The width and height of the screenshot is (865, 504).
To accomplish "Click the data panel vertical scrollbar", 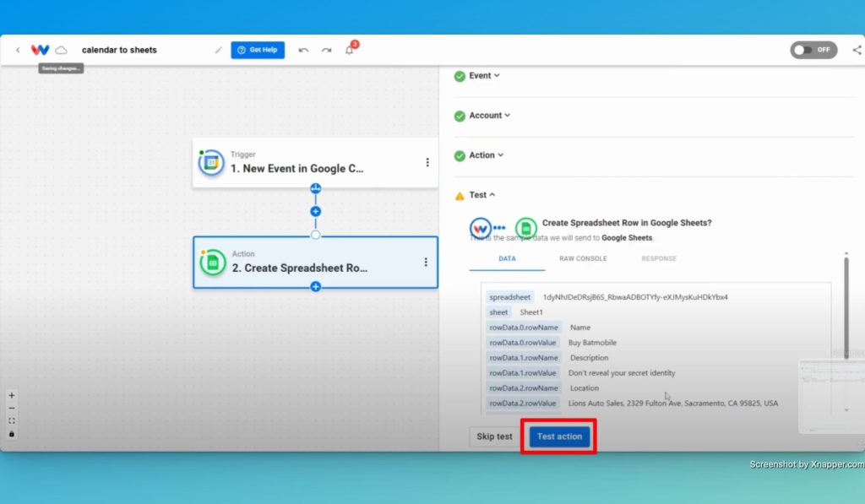I will (846, 306).
